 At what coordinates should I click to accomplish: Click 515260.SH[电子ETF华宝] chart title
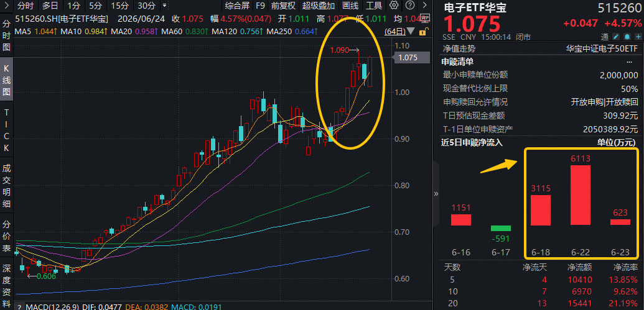(62, 19)
